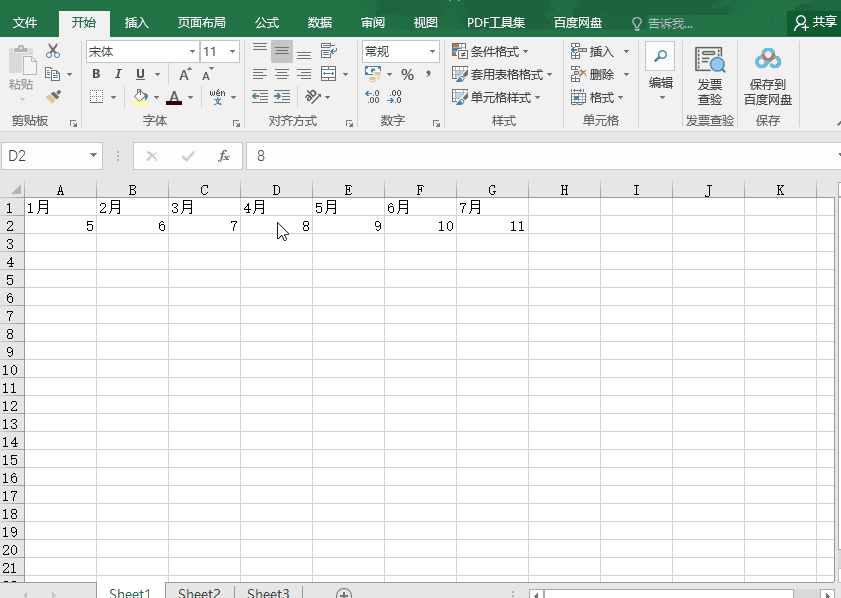
Task: Switch to the 页面布局 ribbon tab
Action: [x=202, y=23]
